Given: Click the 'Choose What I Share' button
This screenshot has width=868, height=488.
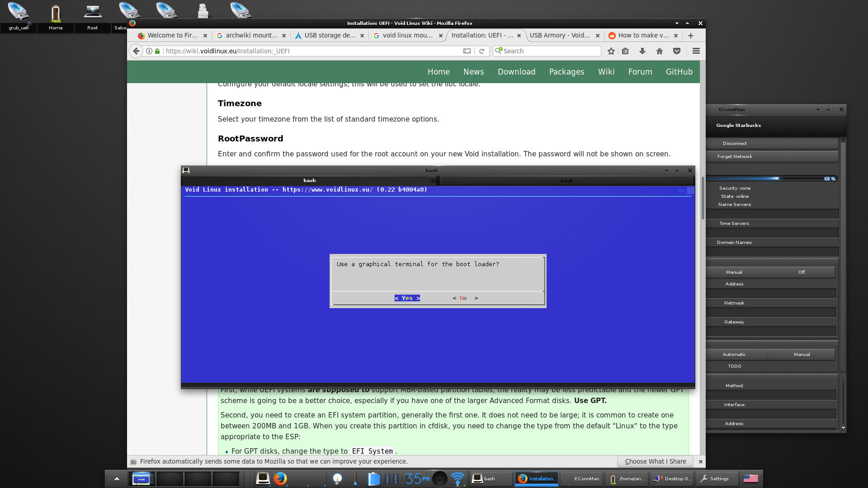Looking at the screenshot, I should [x=656, y=461].
